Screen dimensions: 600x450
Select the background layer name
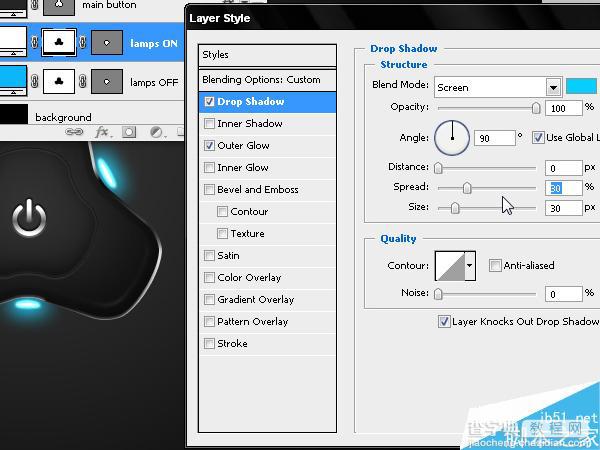click(x=63, y=117)
